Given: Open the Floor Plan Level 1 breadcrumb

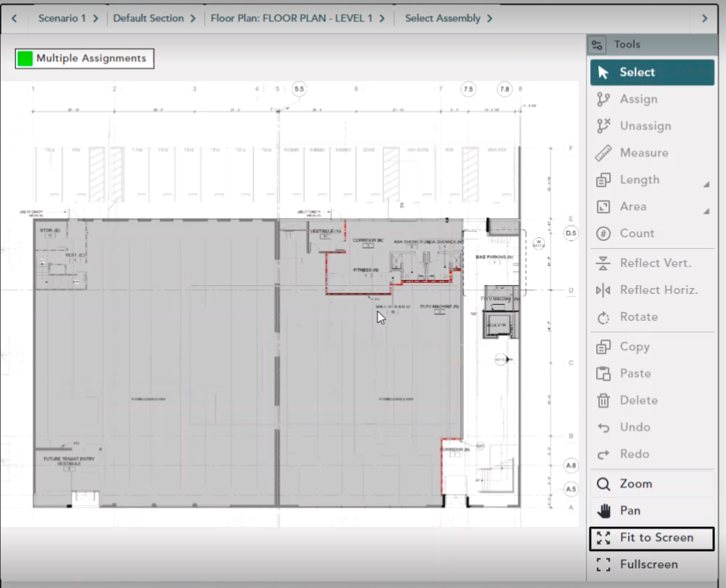Looking at the screenshot, I should (x=297, y=18).
